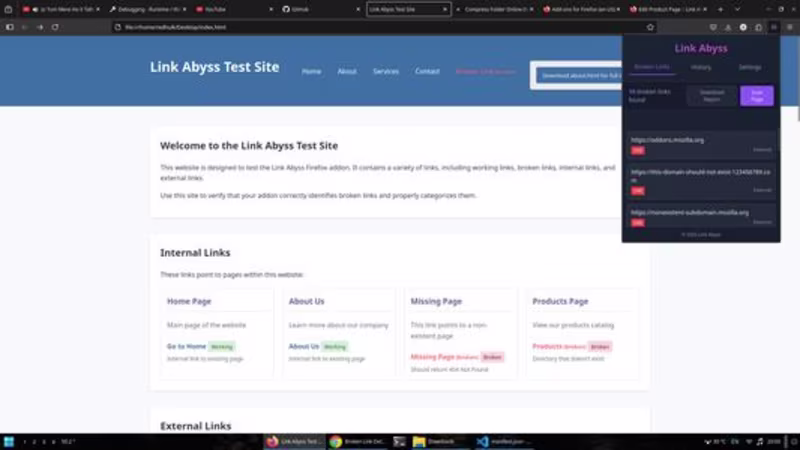The height and width of the screenshot is (450, 800).
Task: Click the External Links section heading
Action: (195, 426)
